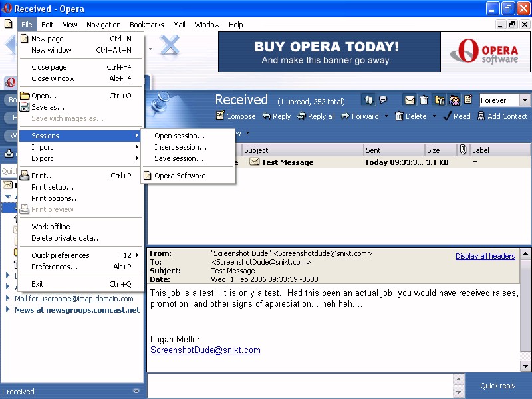
Task: Click Reply all in the mail toolbar
Action: (x=316, y=116)
